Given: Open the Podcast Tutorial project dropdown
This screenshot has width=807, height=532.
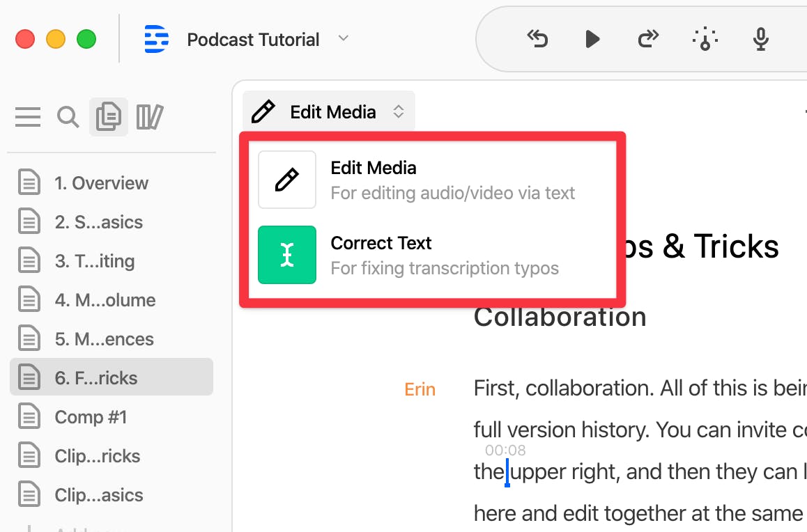Looking at the screenshot, I should 343,39.
